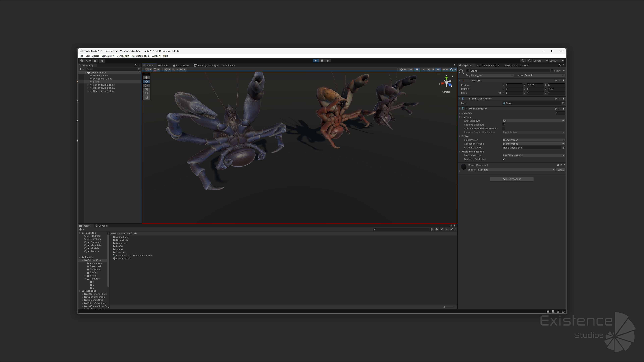The height and width of the screenshot is (362, 644).
Task: Collapse the Textures folder in Project tree
Action: click(x=85, y=279)
